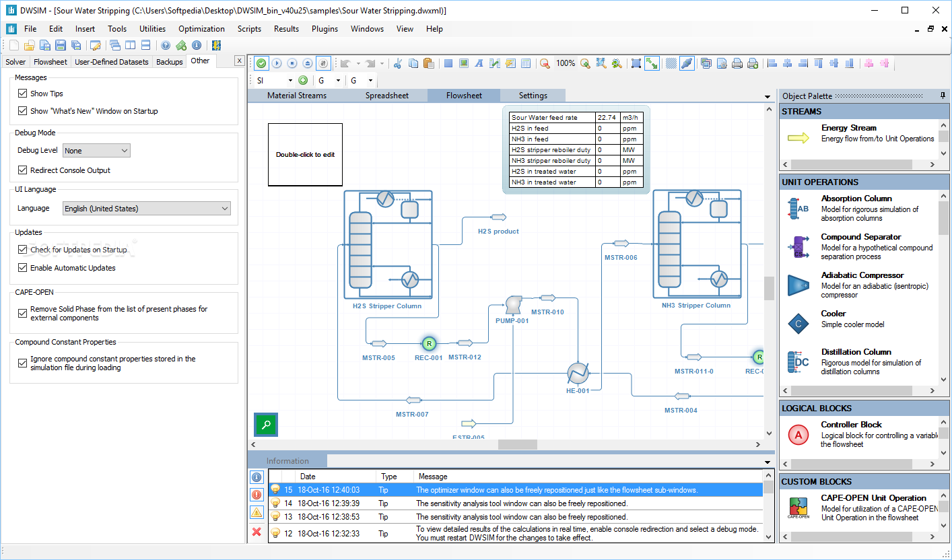Switch to the Solver settings tab

coord(15,61)
